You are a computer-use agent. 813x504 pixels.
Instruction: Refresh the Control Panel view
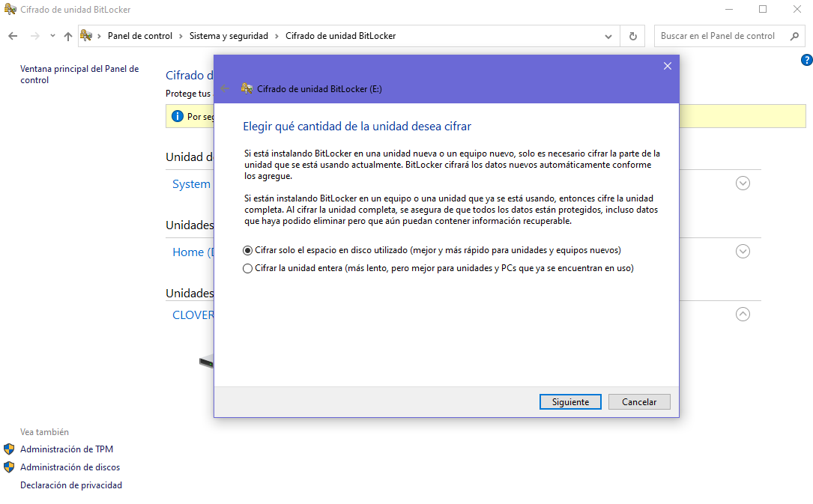(x=632, y=36)
